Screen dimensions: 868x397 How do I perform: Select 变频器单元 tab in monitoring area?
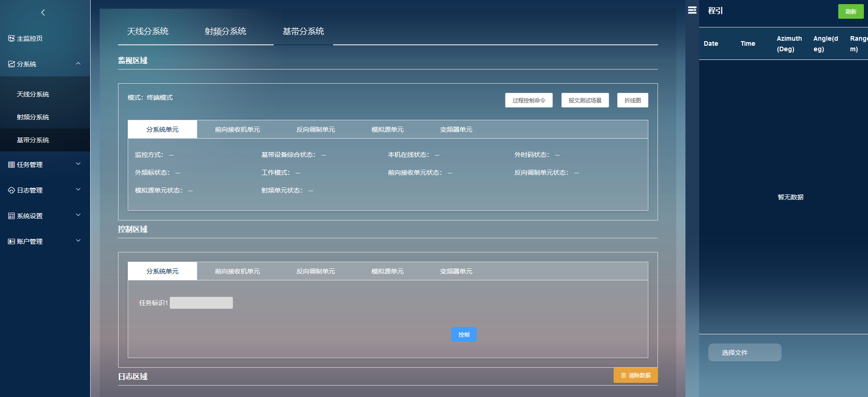coord(456,129)
